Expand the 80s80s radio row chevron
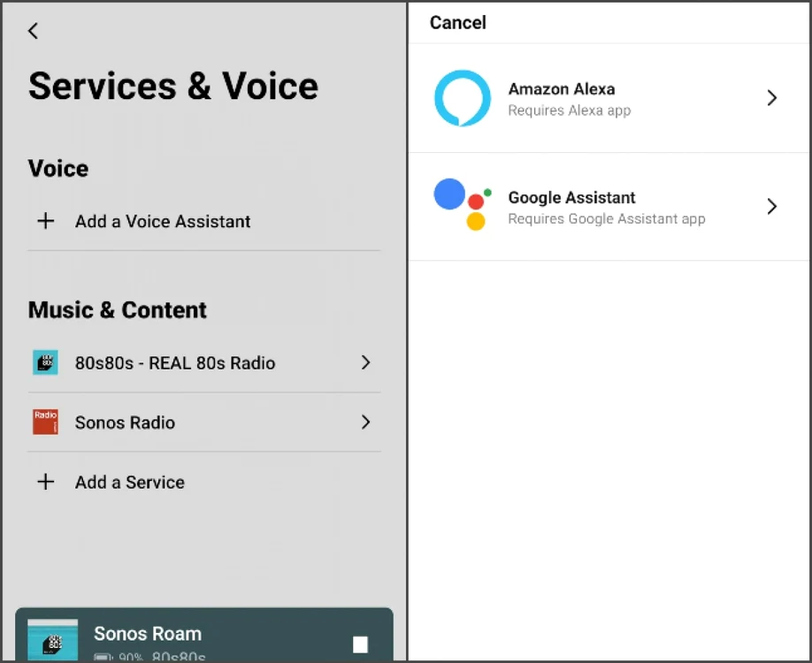The image size is (812, 663). 365,362
